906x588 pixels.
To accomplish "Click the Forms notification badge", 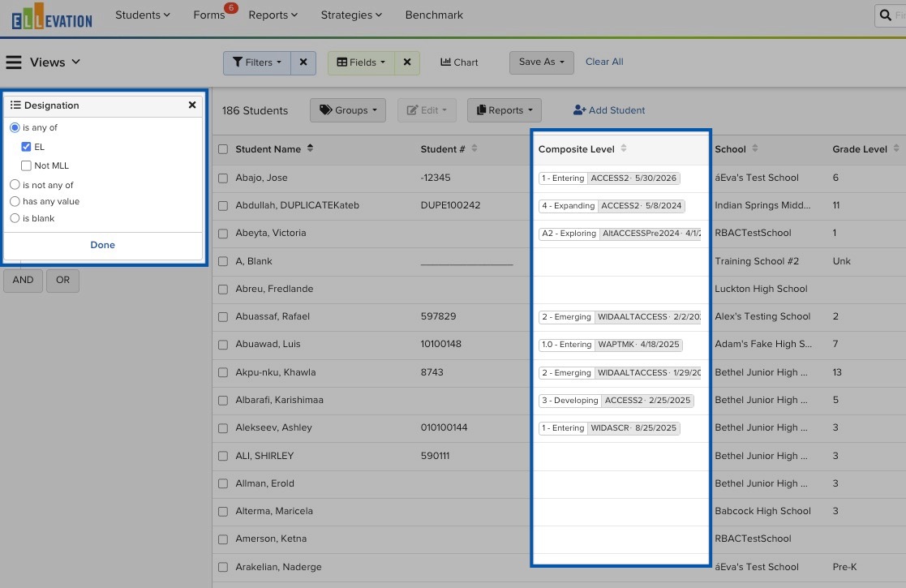I will (231, 7).
